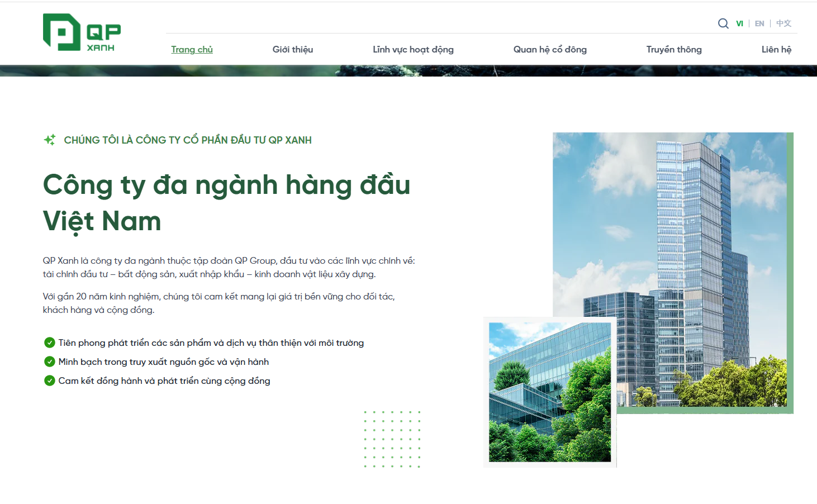This screenshot has height=504, width=817.
Task: Open Truyền thông menu item
Action: [674, 49]
